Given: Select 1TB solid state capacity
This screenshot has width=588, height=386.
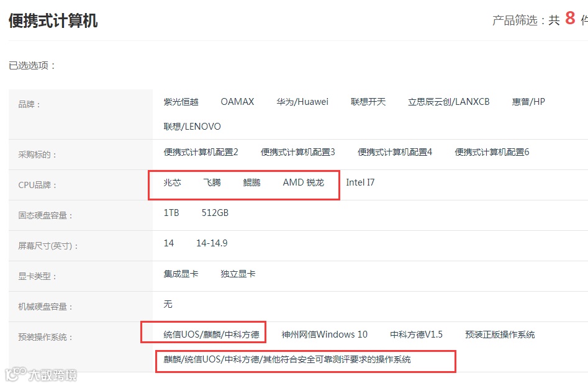Looking at the screenshot, I should coord(171,213).
